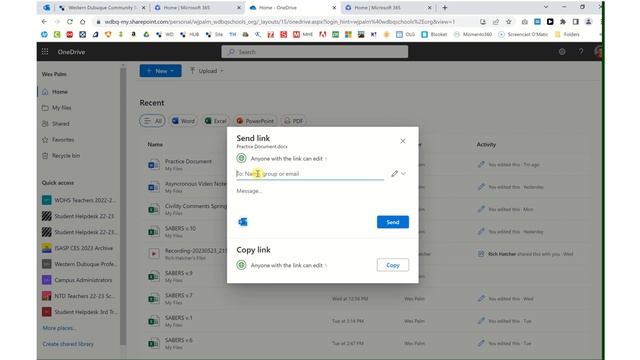Image resolution: width=640 pixels, height=360 pixels.
Task: Open the New dropdown button
Action: [x=160, y=71]
